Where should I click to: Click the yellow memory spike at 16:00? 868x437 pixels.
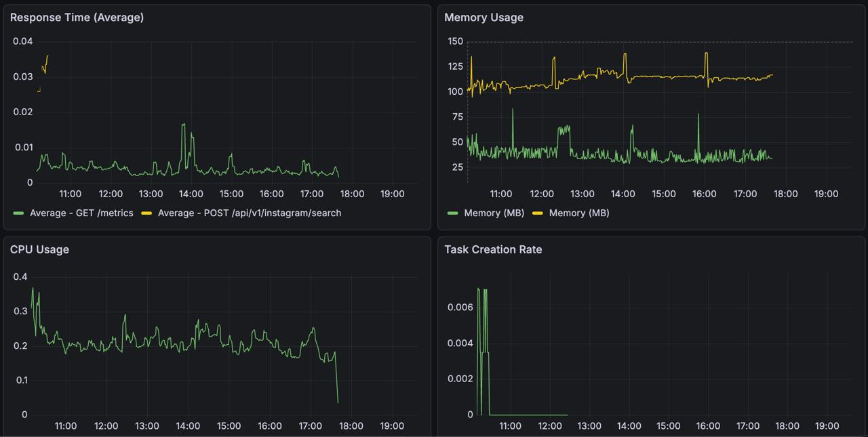tap(706, 54)
